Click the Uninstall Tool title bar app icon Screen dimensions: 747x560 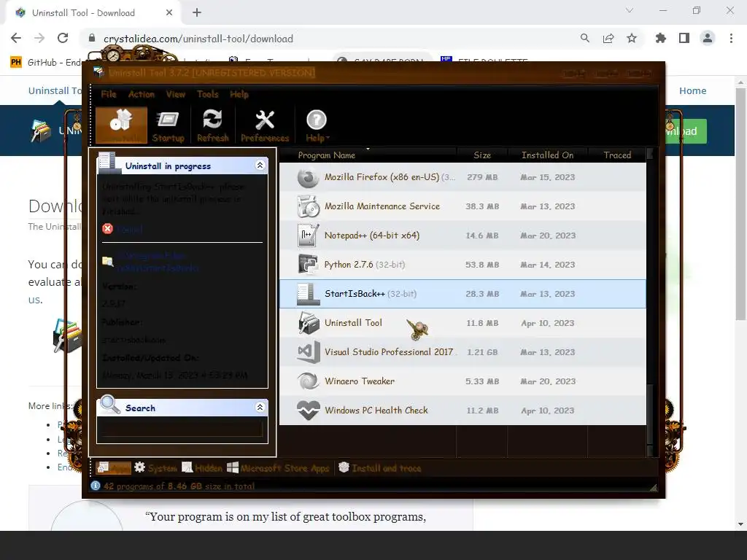(98, 72)
